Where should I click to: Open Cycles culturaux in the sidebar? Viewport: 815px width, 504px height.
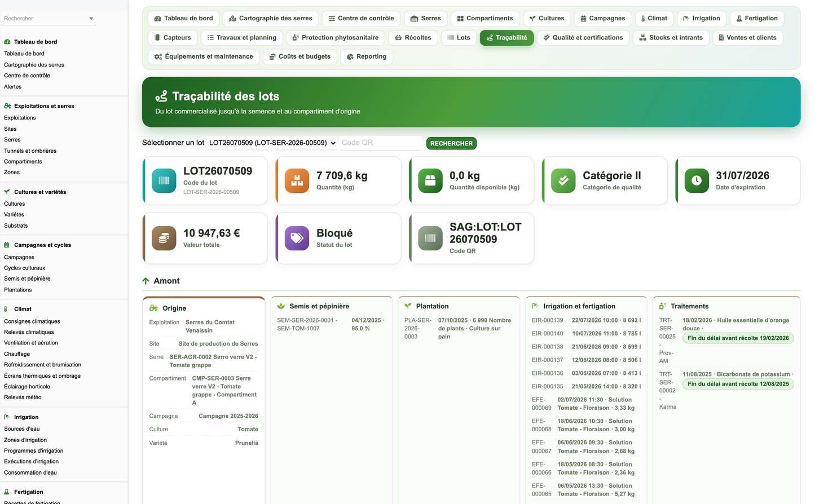(25, 268)
